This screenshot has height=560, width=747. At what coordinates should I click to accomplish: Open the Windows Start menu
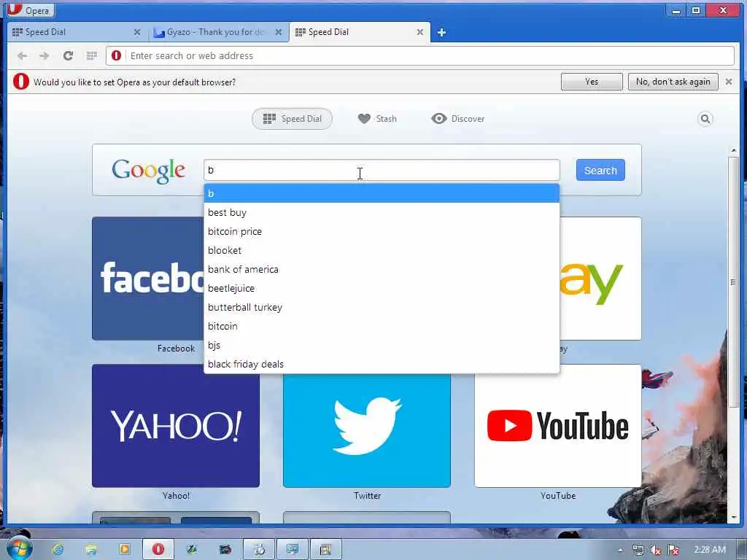tap(18, 549)
